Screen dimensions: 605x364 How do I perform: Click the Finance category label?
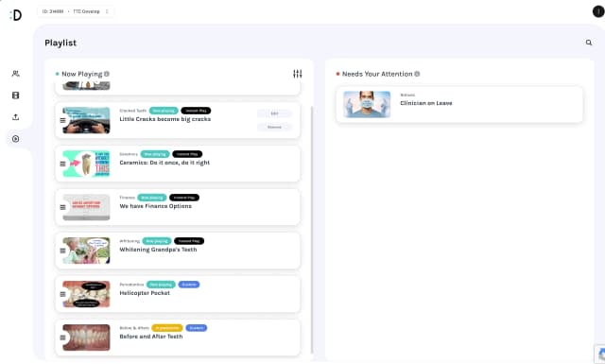pyautogui.click(x=128, y=198)
